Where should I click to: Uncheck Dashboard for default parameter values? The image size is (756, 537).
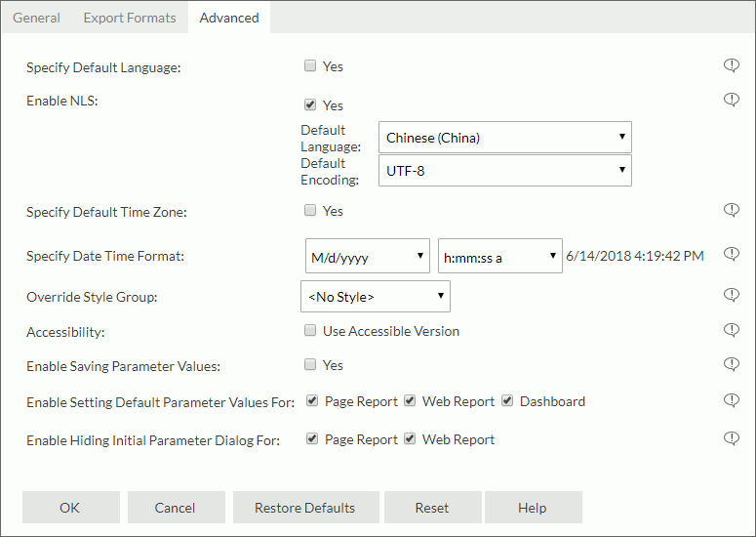point(507,401)
